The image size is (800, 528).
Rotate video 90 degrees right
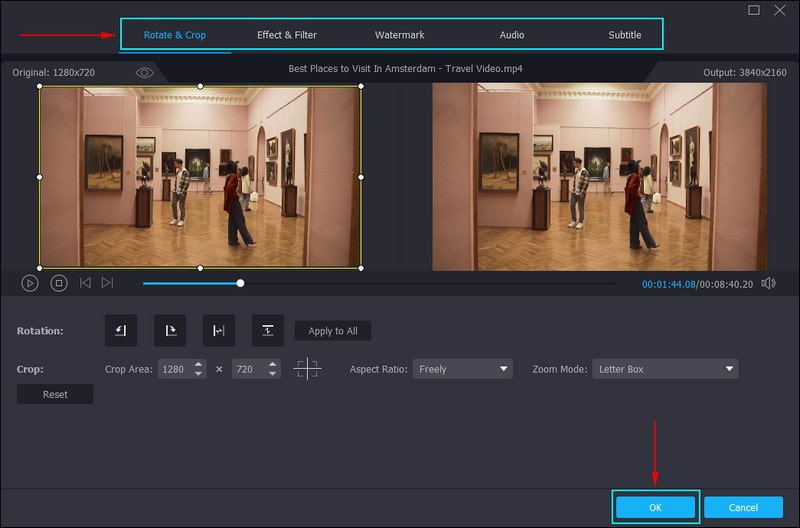point(170,330)
